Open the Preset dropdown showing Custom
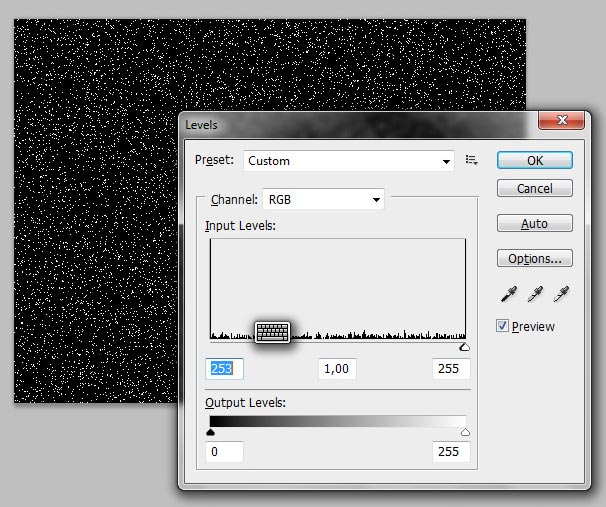The width and height of the screenshot is (606, 507). tap(349, 161)
